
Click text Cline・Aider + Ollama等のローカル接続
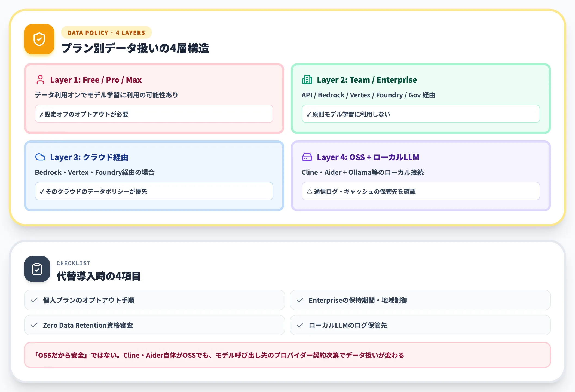pyautogui.click(x=363, y=172)
